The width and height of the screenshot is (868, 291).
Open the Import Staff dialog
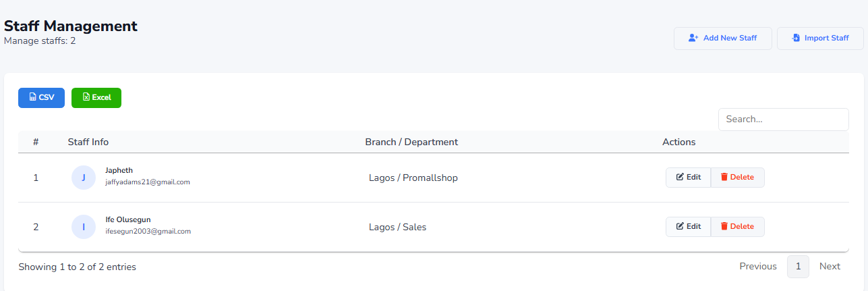(820, 38)
